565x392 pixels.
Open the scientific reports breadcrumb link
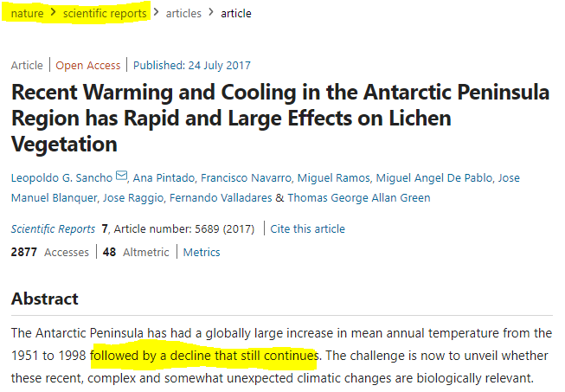(x=105, y=14)
